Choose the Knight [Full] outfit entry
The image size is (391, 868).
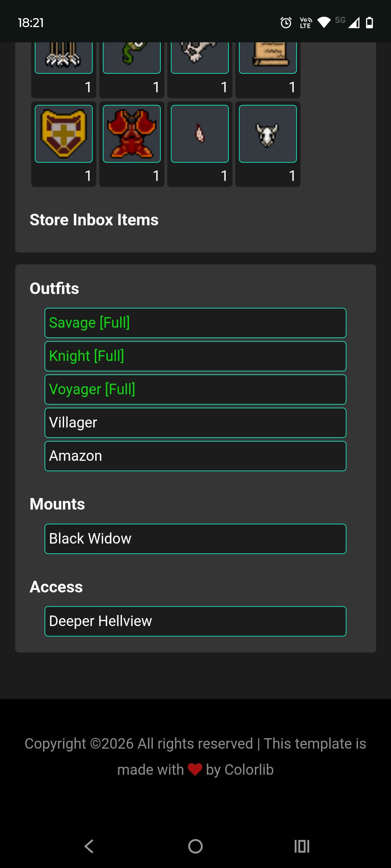(195, 356)
